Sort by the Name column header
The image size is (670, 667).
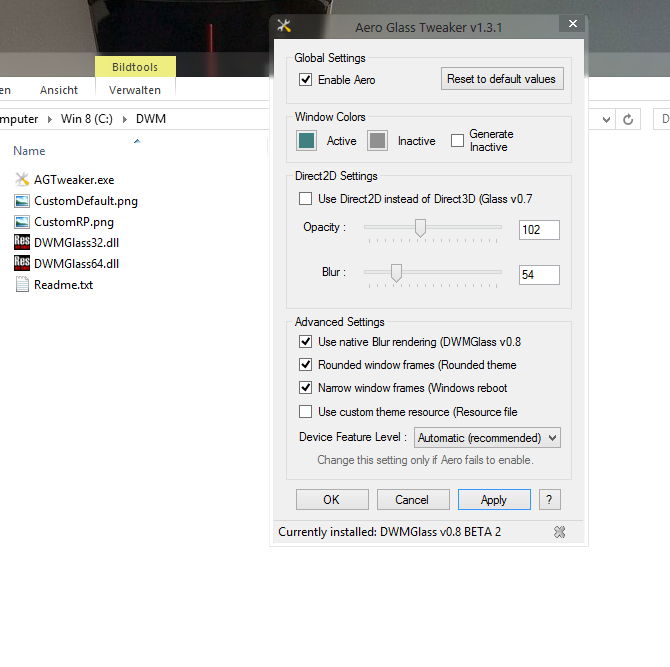(29, 151)
